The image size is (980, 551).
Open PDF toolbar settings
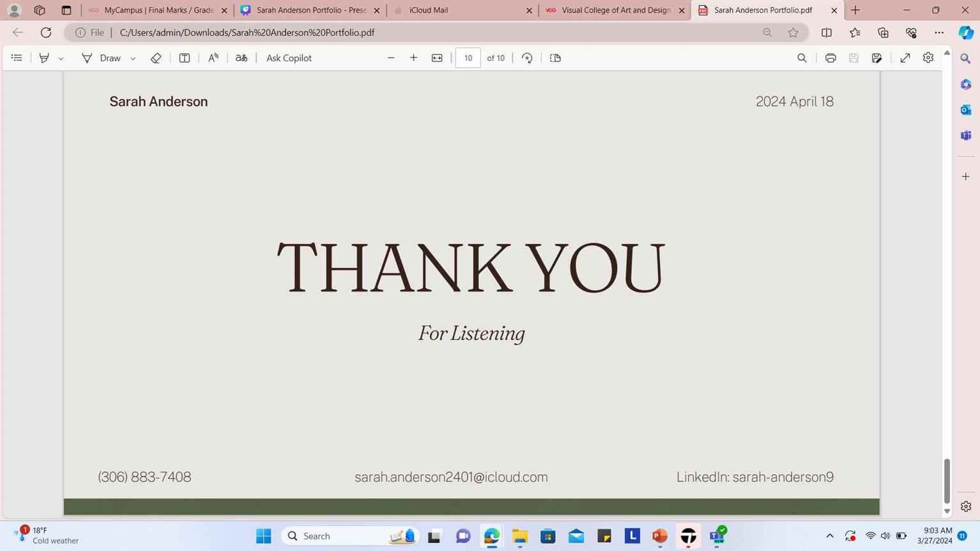tap(928, 58)
